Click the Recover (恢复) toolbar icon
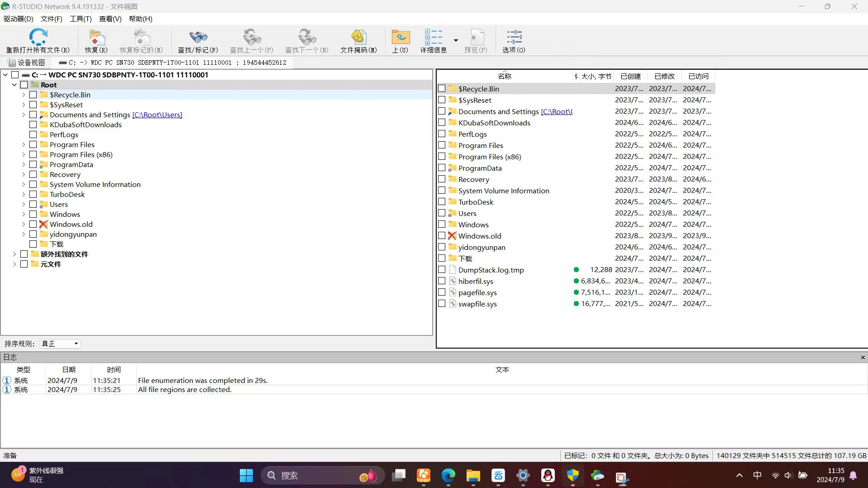868x488 pixels. coord(96,38)
